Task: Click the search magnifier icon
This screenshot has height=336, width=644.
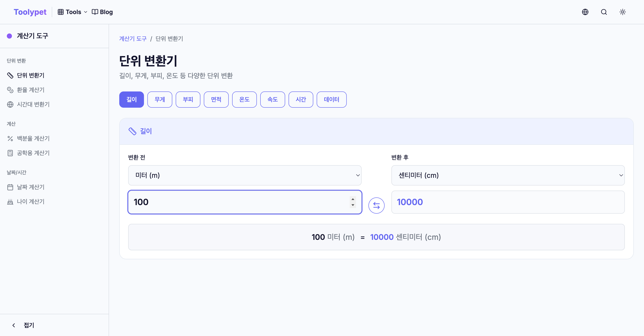Action: coord(604,12)
